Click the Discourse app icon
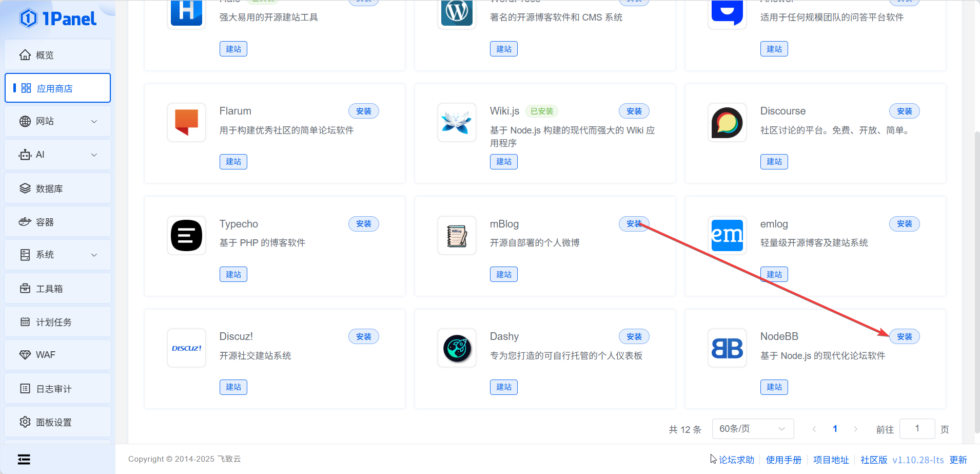This screenshot has width=980, height=474. pos(727,122)
